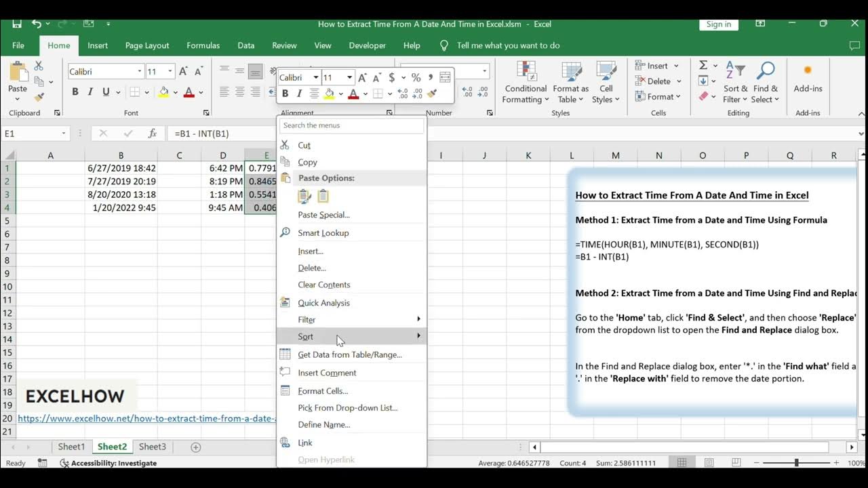This screenshot has width=868, height=488.
Task: Click the Tell me lightbulb search box
Action: tap(500, 45)
